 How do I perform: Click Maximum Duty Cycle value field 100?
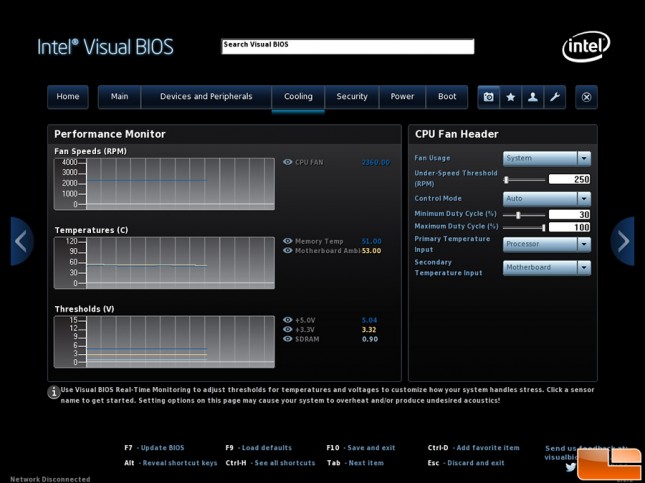coord(569,227)
